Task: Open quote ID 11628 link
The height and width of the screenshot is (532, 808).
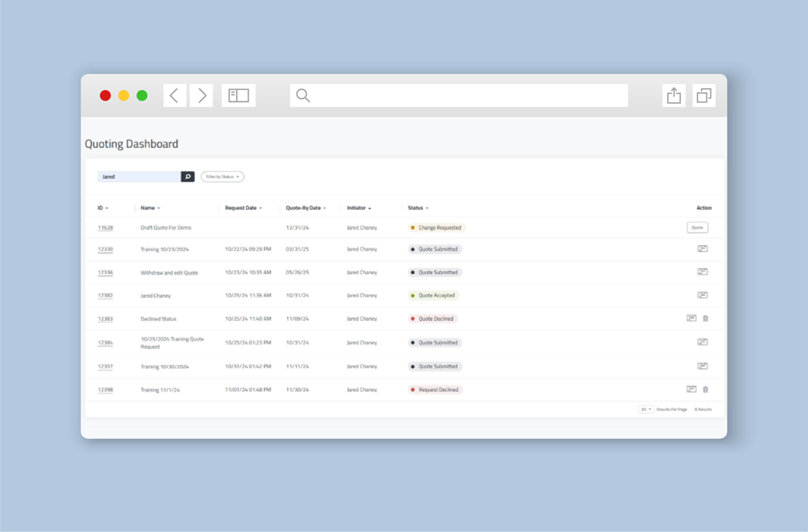Action: (105, 227)
